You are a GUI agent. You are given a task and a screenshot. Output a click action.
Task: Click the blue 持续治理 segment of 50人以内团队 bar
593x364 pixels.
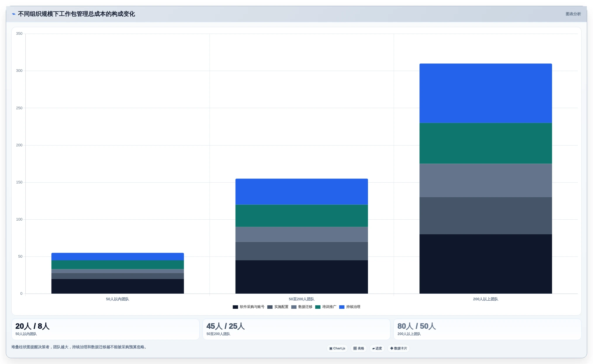pos(117,256)
